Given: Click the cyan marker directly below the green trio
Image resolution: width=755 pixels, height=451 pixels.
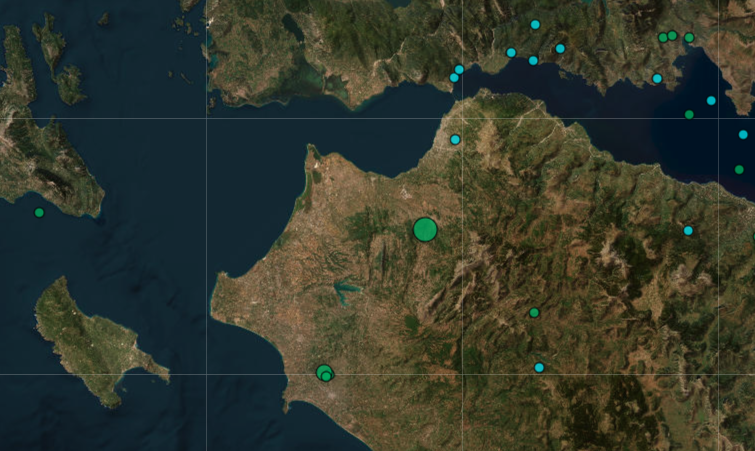Looking at the screenshot, I should [657, 78].
